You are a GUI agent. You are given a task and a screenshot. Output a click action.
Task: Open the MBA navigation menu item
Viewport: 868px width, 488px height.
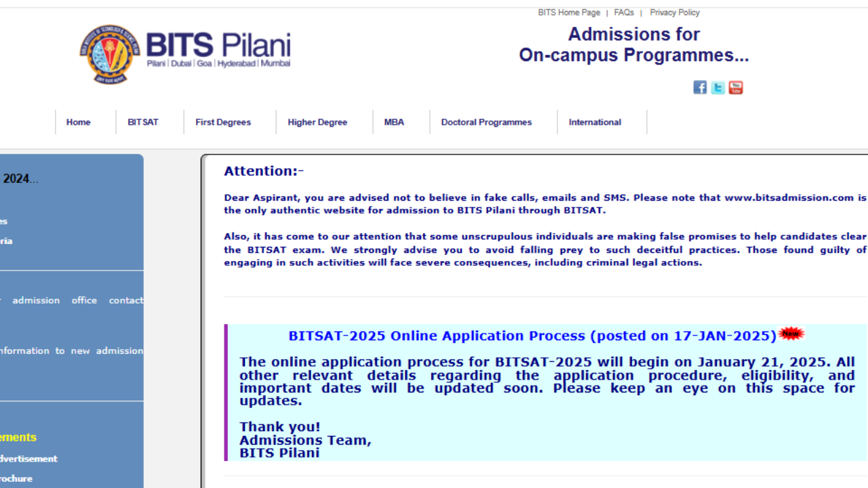pyautogui.click(x=394, y=122)
